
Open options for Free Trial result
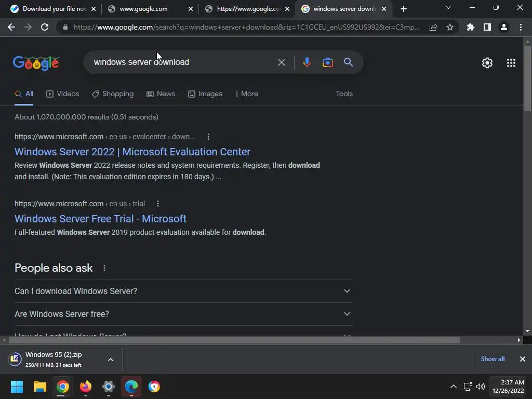[158, 204]
